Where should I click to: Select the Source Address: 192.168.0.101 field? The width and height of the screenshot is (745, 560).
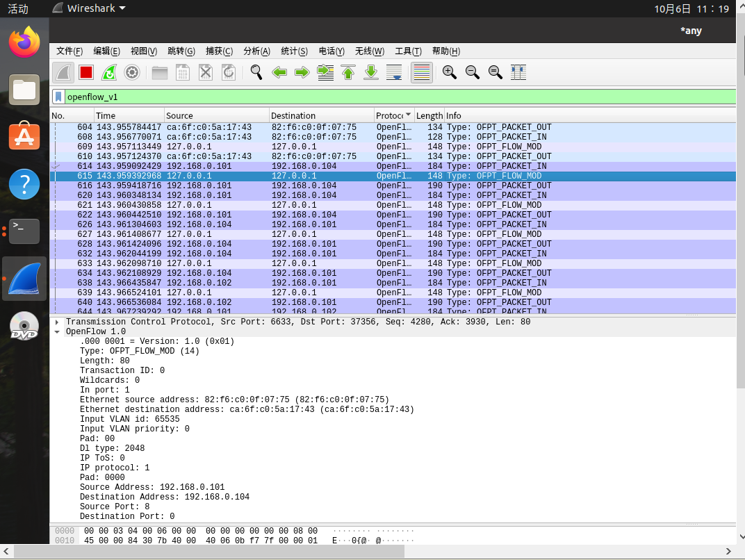click(x=152, y=487)
